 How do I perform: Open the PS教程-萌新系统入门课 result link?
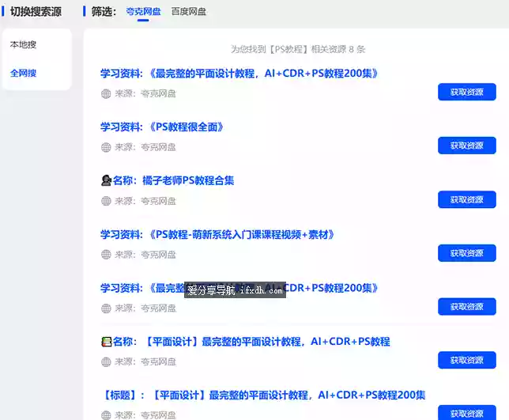(x=217, y=235)
